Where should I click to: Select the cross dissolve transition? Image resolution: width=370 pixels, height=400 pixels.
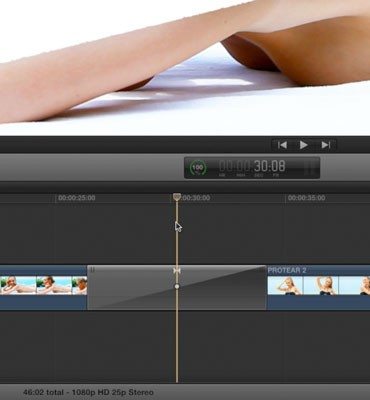177,288
